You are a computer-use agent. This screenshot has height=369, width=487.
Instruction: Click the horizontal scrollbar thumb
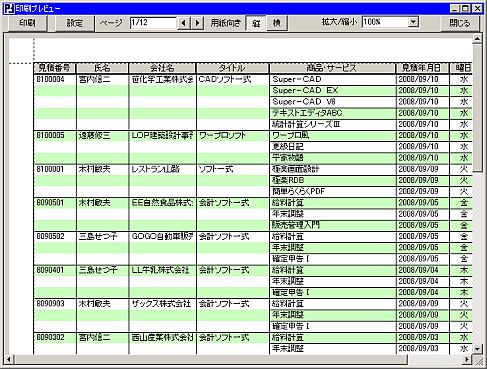pos(210,359)
